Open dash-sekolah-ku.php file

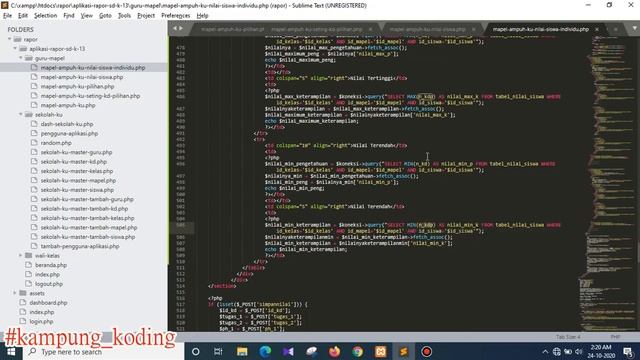pyautogui.click(x=67, y=124)
